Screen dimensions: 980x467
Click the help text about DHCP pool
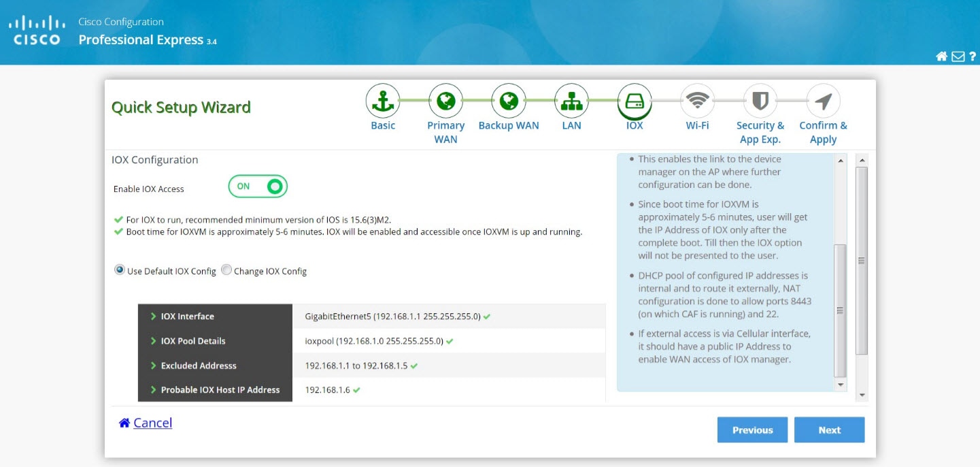pyautogui.click(x=725, y=295)
